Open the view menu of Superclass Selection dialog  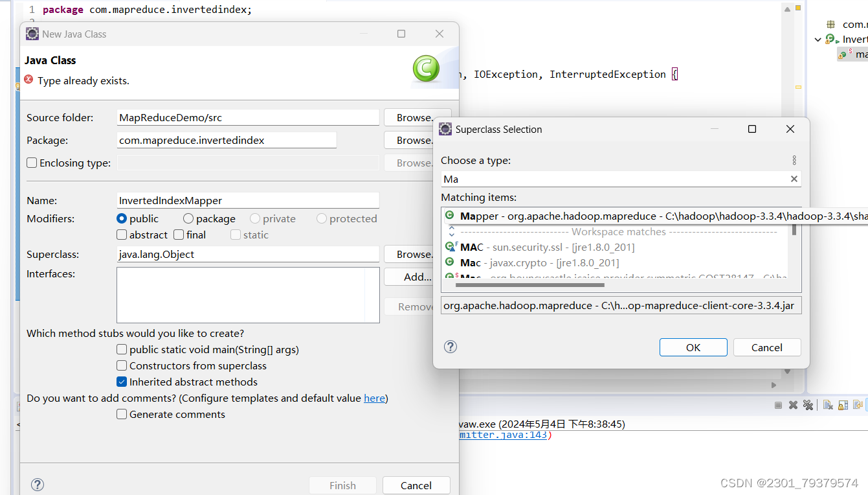(794, 160)
